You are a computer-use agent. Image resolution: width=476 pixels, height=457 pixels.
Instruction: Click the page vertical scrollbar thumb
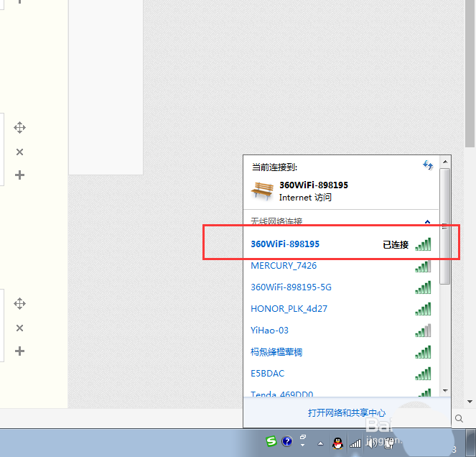click(470, 73)
